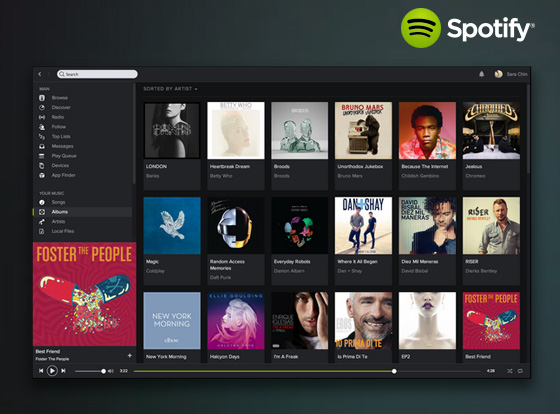The width and height of the screenshot is (560, 414).
Task: Open the Artists icon under Your Music
Action: (42, 221)
